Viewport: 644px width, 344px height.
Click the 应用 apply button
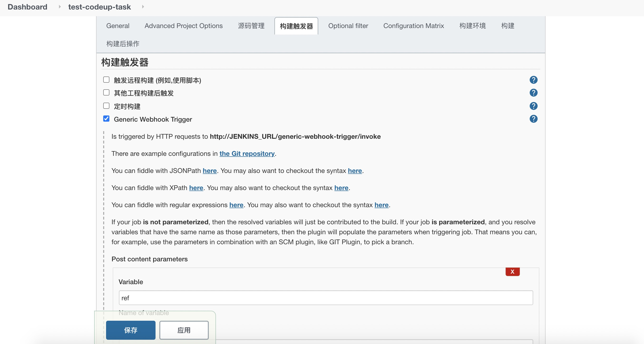pyautogui.click(x=184, y=330)
